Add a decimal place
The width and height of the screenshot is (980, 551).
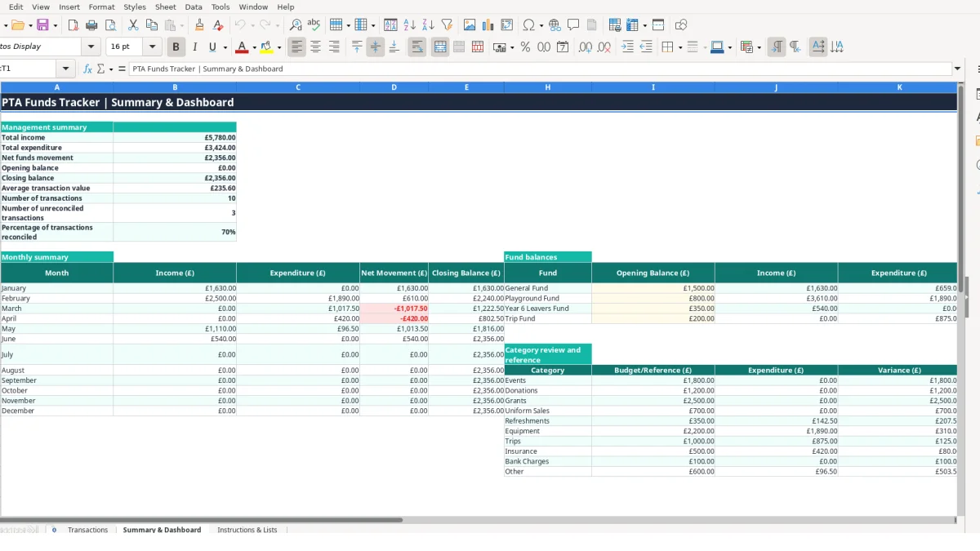(586, 47)
